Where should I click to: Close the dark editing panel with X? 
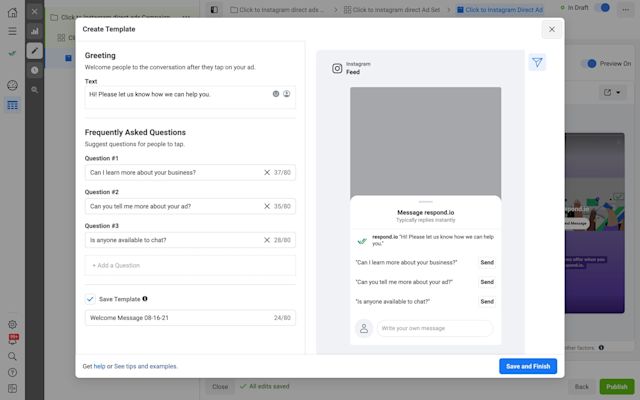pyautogui.click(x=34, y=11)
